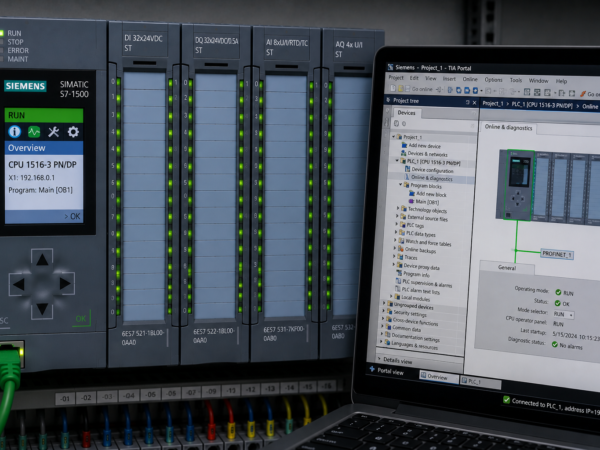Click the down arrow key on the CPU
The height and width of the screenshot is (450, 600).
coord(42,308)
